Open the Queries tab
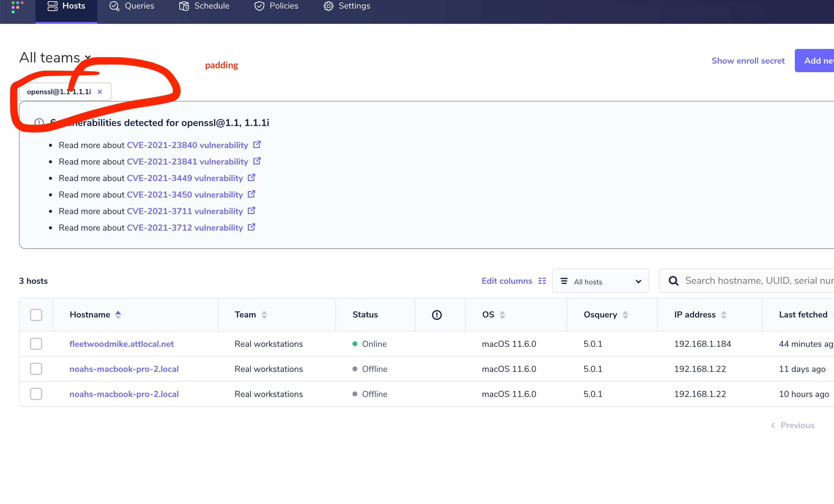Screen dimensions: 834x504 pos(132,6)
